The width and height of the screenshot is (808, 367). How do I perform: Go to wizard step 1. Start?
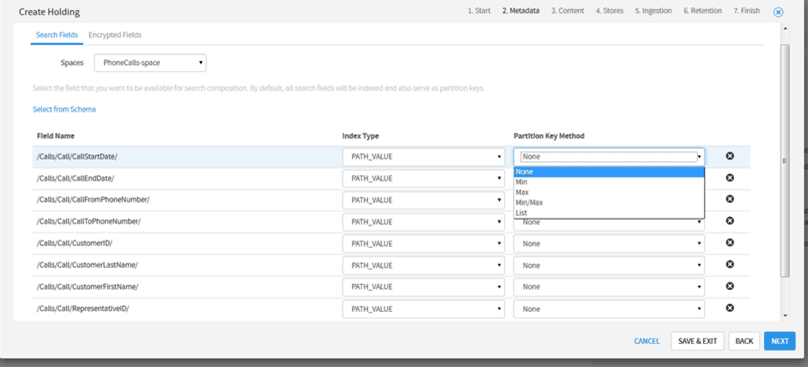coord(479,11)
